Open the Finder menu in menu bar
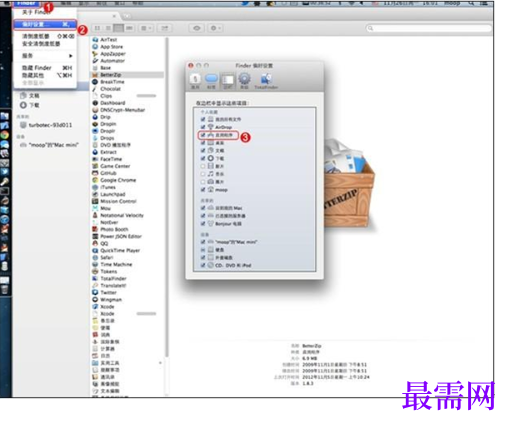The image size is (514, 427). pyautogui.click(x=26, y=3)
